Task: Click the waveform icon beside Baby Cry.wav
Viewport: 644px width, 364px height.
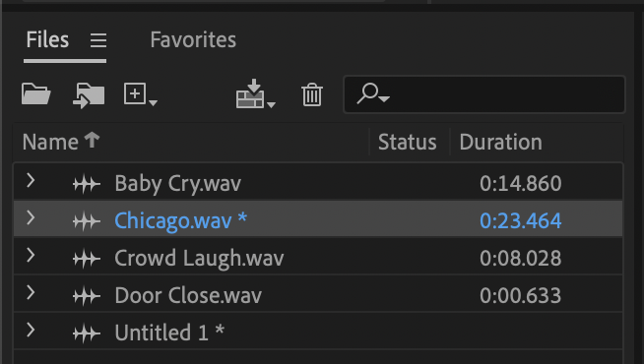Action: pos(87,184)
